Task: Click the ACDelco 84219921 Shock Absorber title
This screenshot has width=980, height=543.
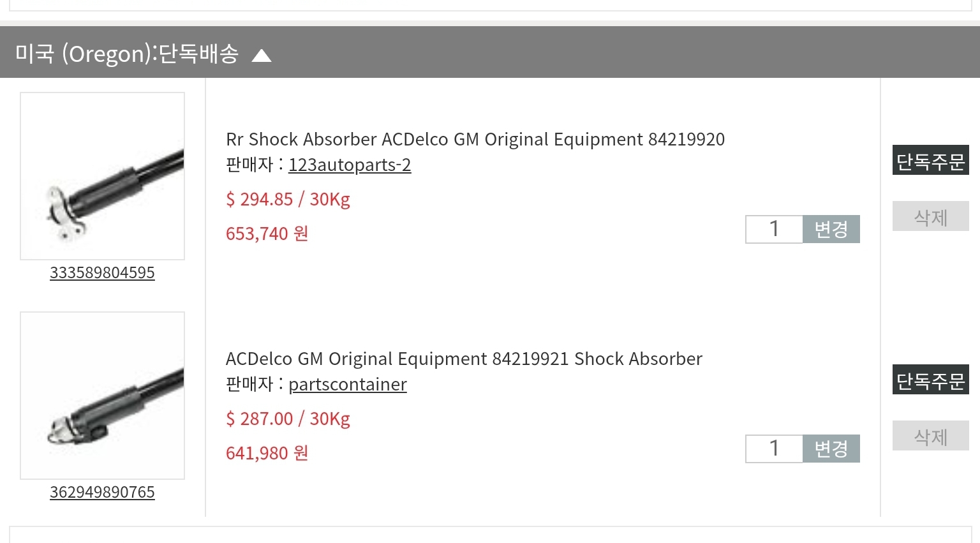Action: tap(464, 359)
